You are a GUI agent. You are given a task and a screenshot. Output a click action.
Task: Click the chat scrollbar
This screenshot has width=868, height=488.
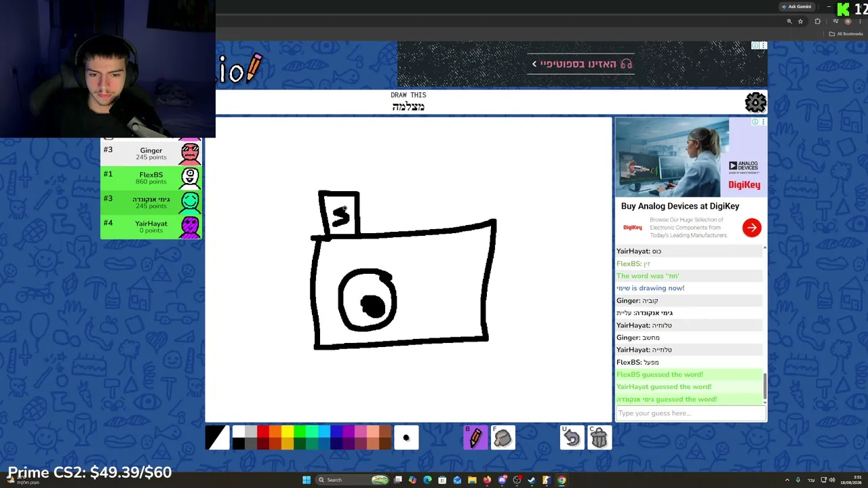765,386
